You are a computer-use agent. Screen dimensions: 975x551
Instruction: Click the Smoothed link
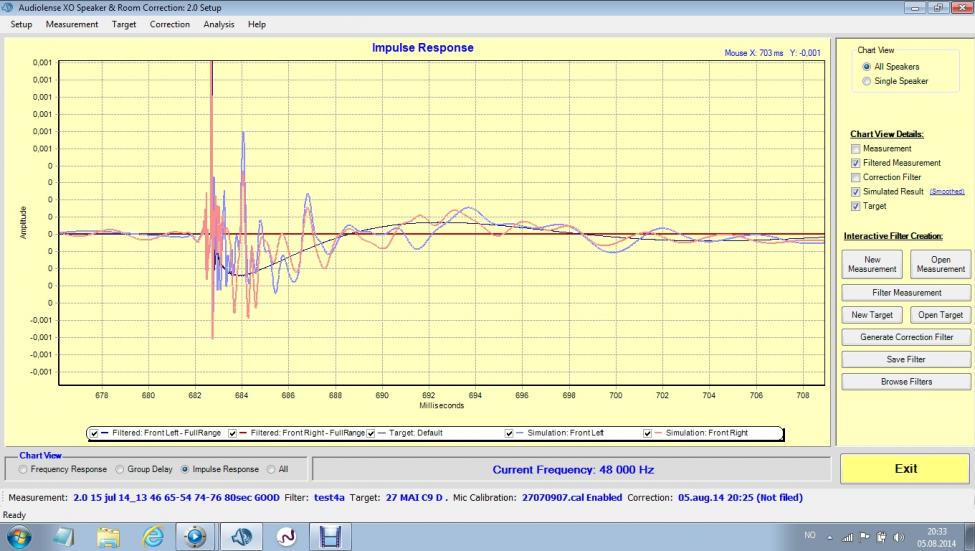[x=946, y=192]
